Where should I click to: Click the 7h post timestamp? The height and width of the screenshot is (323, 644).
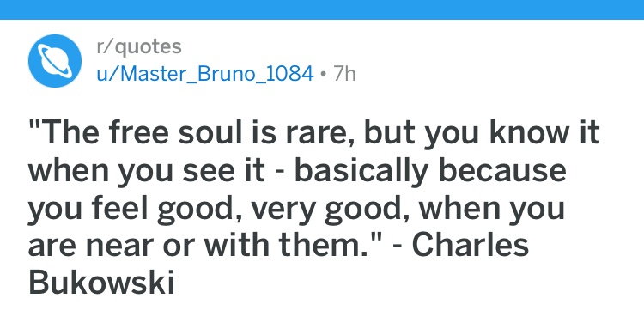(344, 75)
